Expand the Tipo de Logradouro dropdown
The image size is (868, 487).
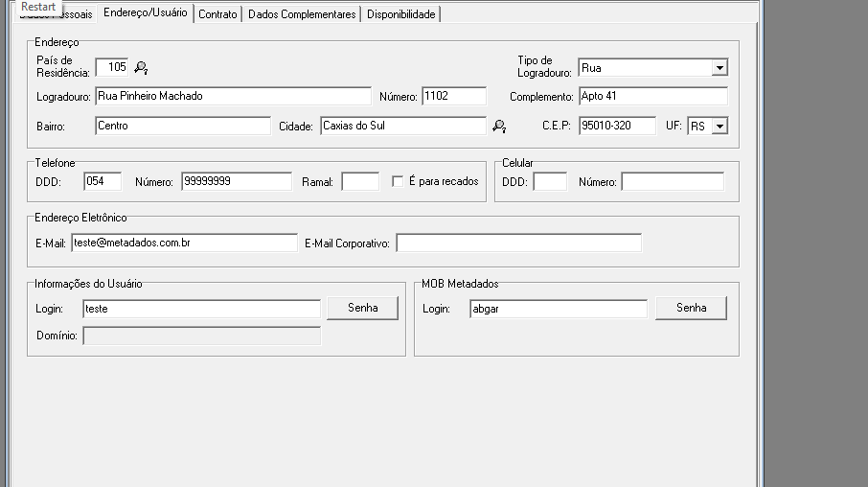[x=720, y=68]
